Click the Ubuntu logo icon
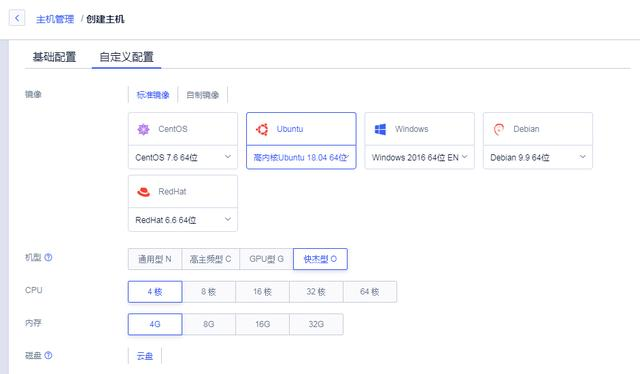Screen dimensions: 640x374 pyautogui.click(x=262, y=129)
